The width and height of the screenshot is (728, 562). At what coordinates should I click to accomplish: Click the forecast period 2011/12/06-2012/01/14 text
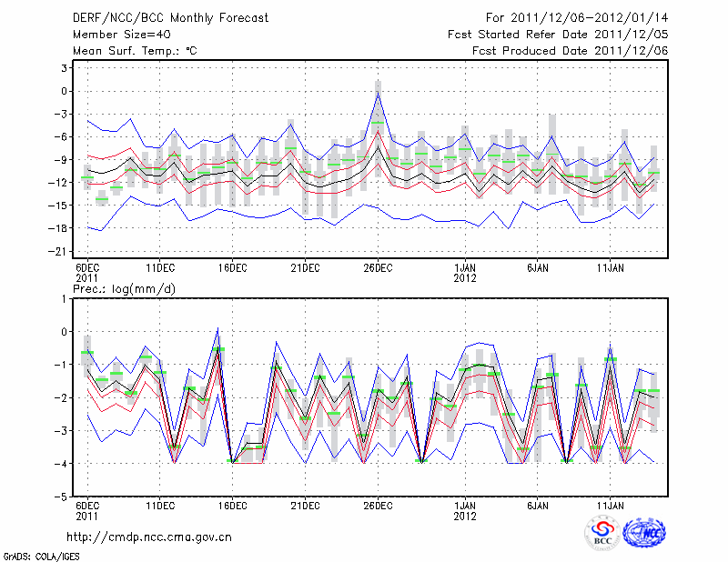pos(577,17)
